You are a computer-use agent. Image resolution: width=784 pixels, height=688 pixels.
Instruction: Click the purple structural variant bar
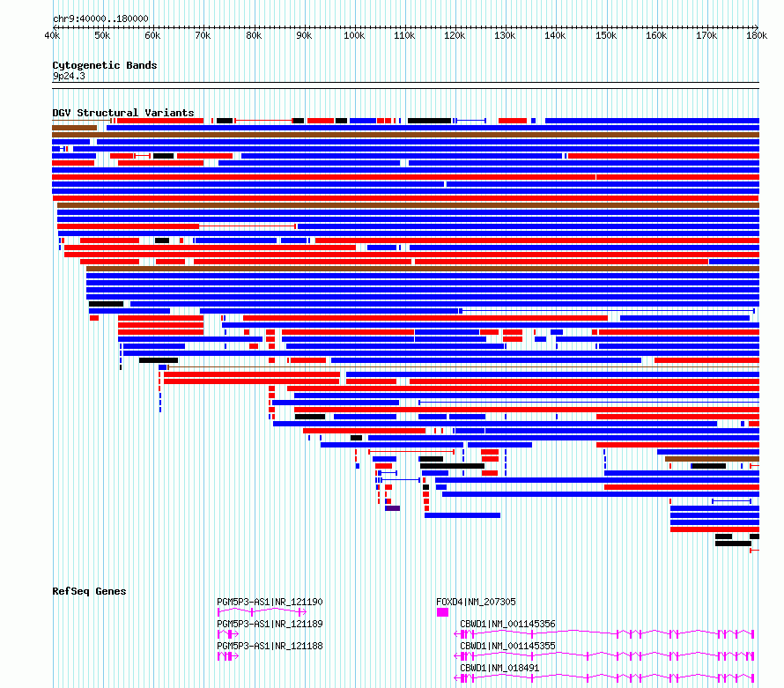(393, 508)
